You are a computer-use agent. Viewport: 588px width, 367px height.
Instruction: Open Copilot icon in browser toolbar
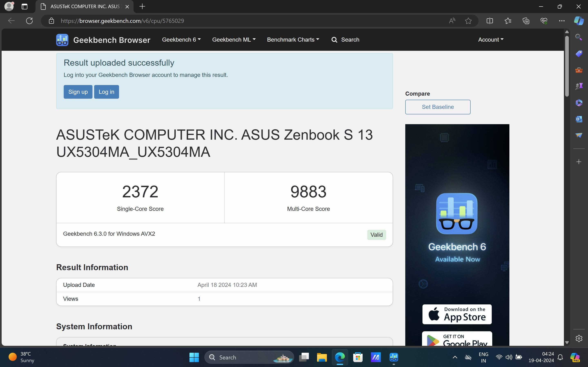pyautogui.click(x=579, y=21)
